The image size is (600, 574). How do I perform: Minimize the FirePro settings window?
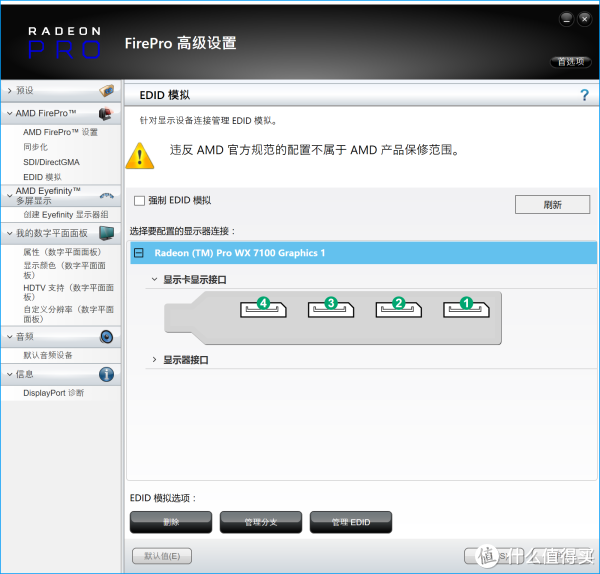coord(566,18)
